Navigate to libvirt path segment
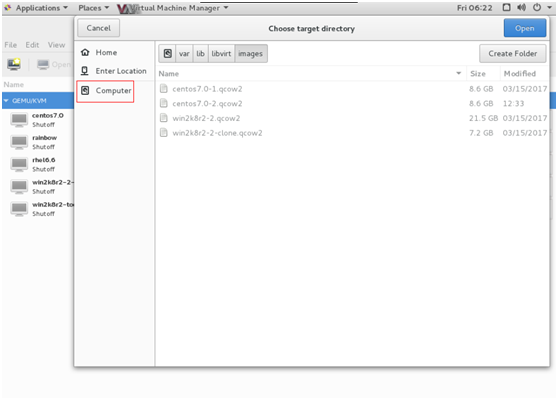558x400 pixels. (221, 53)
